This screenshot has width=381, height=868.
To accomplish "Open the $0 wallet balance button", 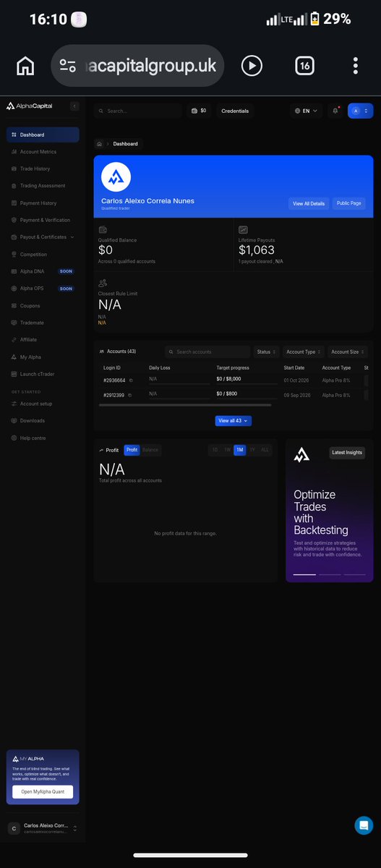I will 199,111.
